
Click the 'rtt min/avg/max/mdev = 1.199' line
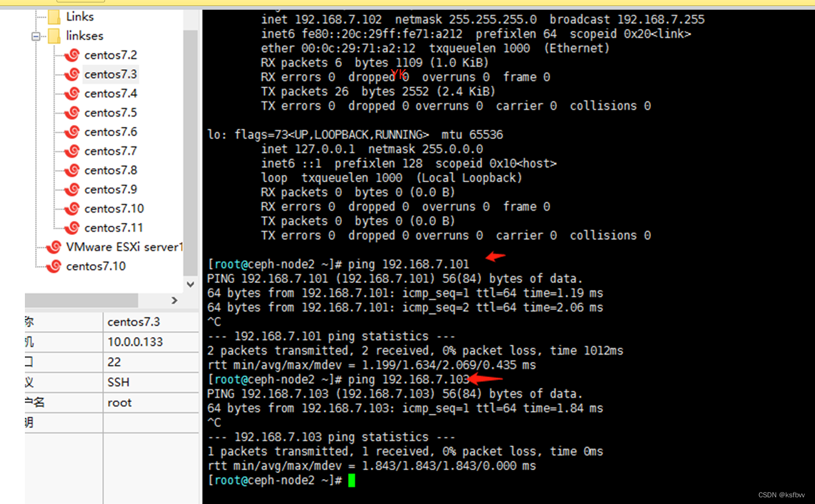point(372,366)
